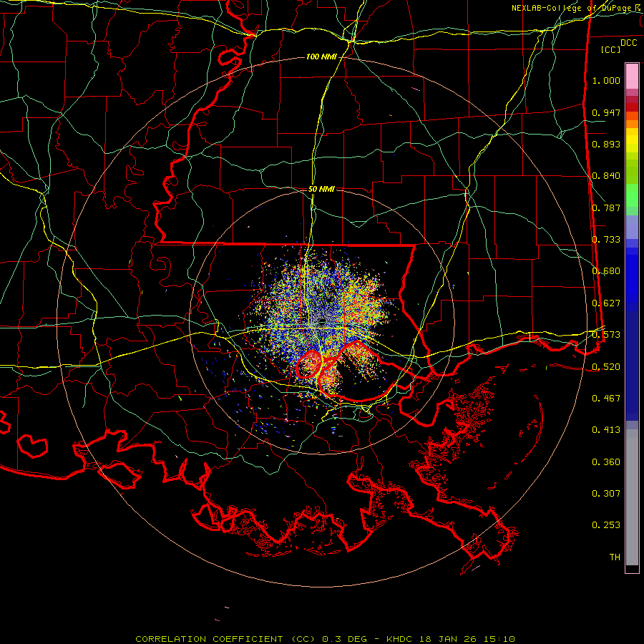Click the 0.520 scale value
This screenshot has width=644, height=644.
point(606,367)
